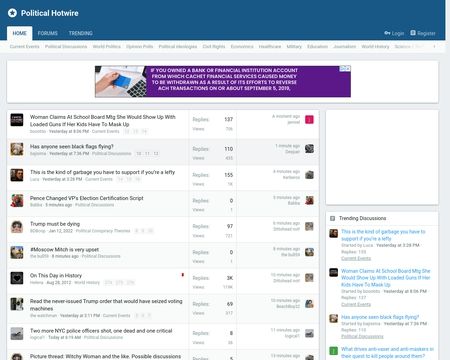Click the purple banner advertisement
The width and height of the screenshot is (450, 360).
223,82
